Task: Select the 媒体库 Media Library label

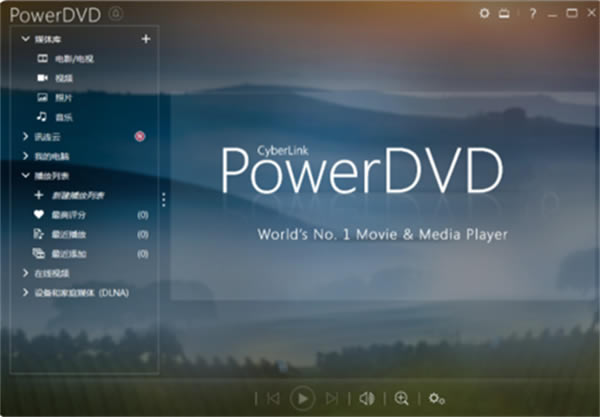Action: (48, 39)
